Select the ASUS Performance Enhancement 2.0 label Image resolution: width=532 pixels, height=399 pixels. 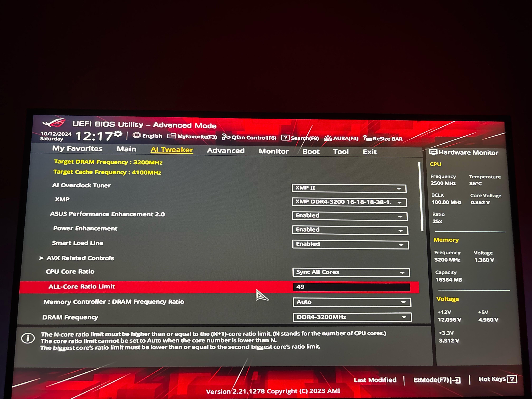(x=108, y=214)
